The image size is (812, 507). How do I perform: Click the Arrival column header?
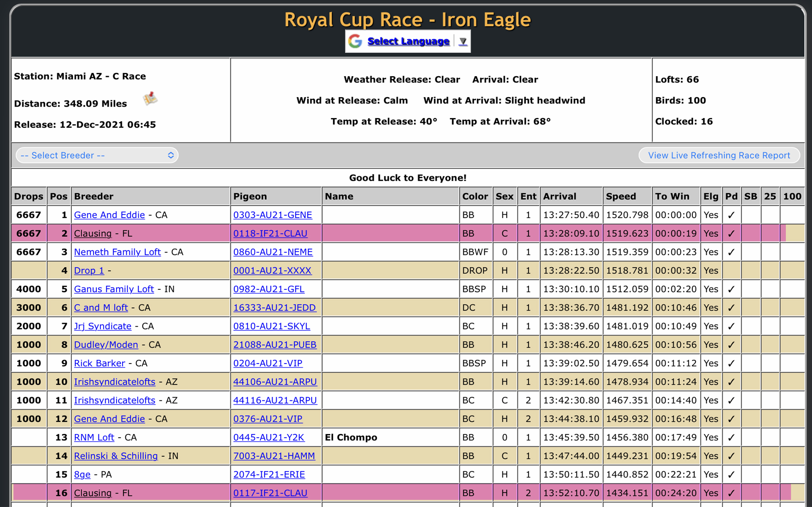click(x=559, y=196)
